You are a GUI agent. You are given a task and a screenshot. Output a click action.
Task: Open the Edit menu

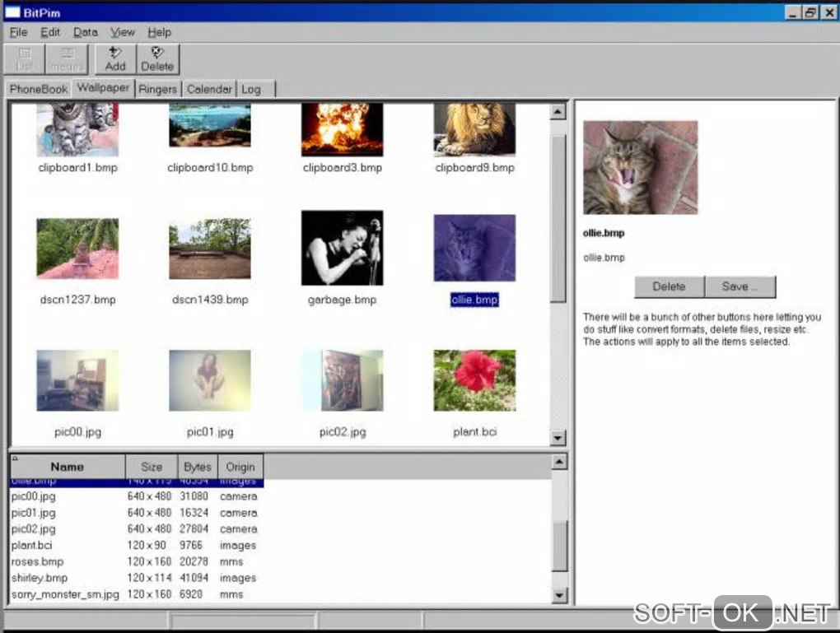[50, 32]
